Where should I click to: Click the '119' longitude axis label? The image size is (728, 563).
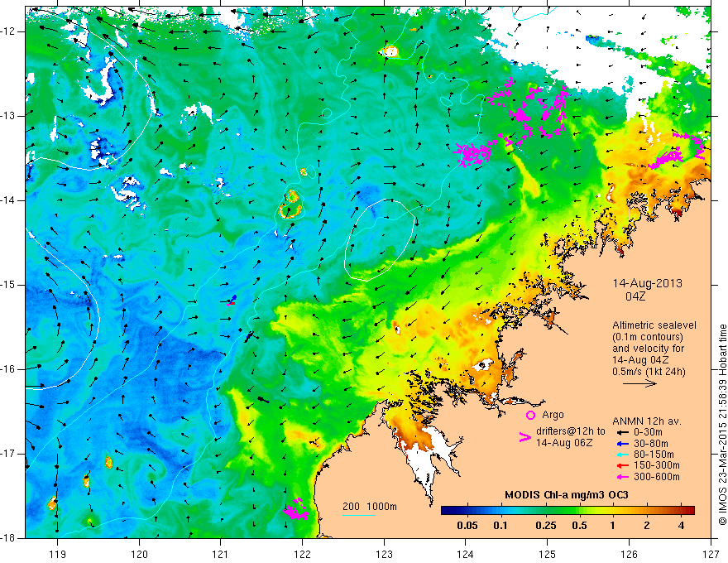point(58,554)
